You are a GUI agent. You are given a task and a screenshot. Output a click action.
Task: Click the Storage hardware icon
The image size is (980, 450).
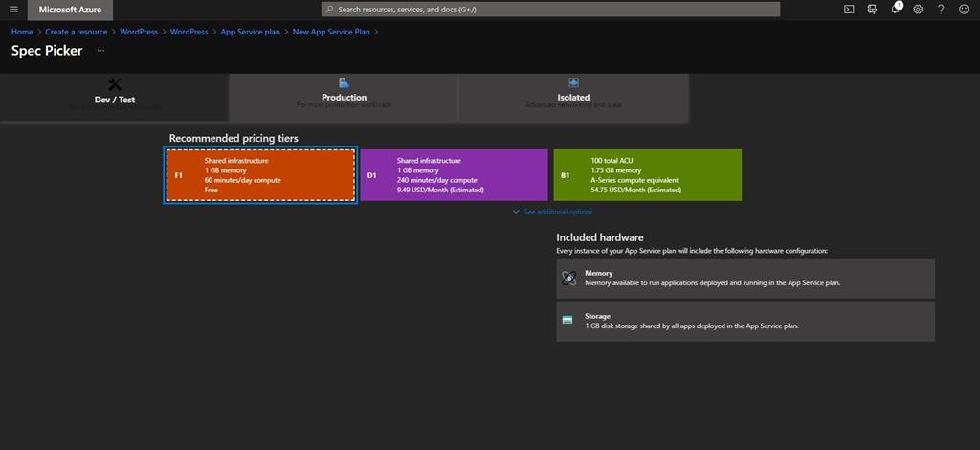[568, 320]
